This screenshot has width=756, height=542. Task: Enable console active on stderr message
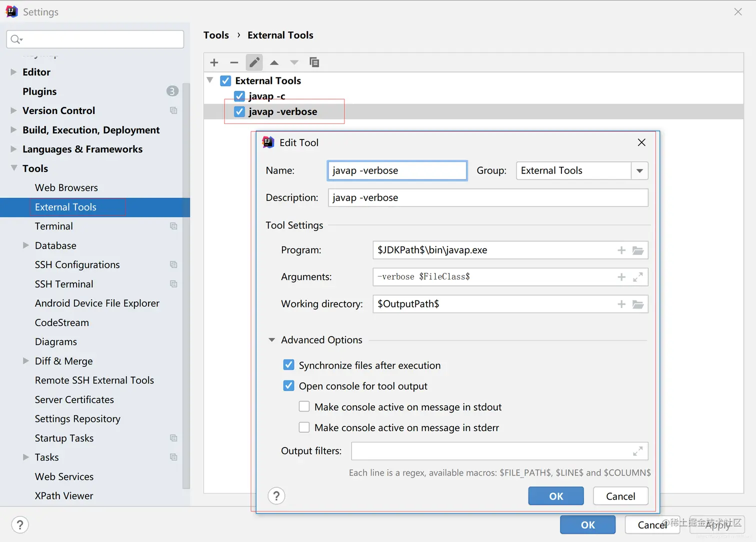pos(304,427)
